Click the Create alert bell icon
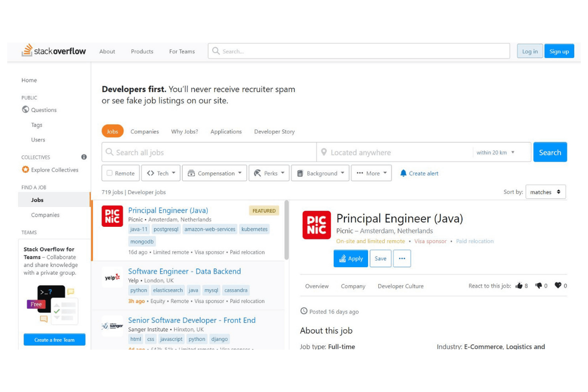The image size is (588, 392). (x=403, y=173)
